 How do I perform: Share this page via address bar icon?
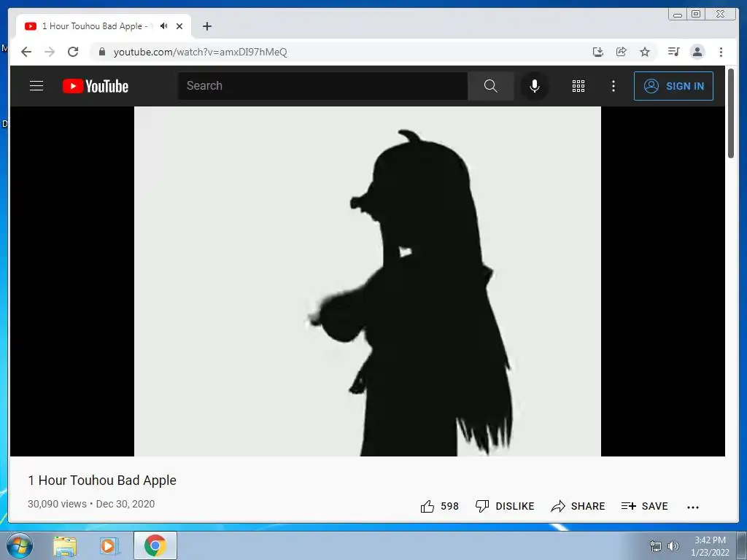point(622,52)
